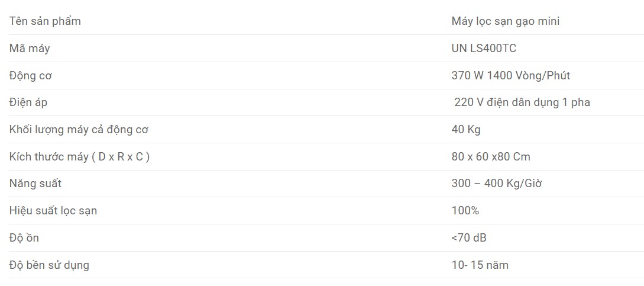Click the '100%' efficiency value
The height and width of the screenshot is (286, 644).
pos(465,211)
